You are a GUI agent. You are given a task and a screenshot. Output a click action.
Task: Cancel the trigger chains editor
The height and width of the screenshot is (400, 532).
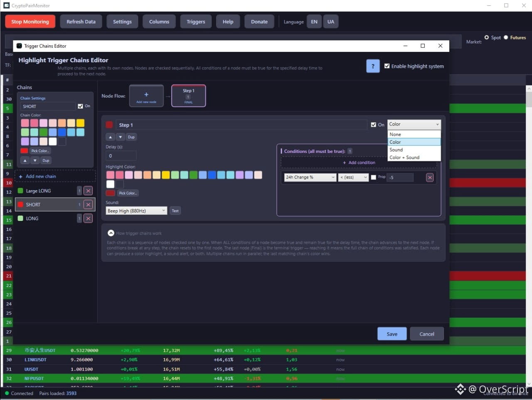click(x=427, y=334)
